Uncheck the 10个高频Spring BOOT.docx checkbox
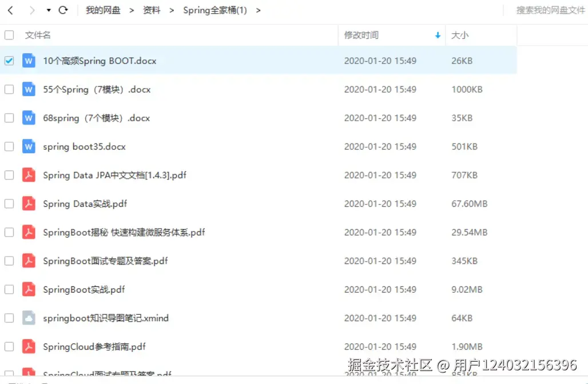This screenshot has width=588, height=384. click(x=9, y=60)
